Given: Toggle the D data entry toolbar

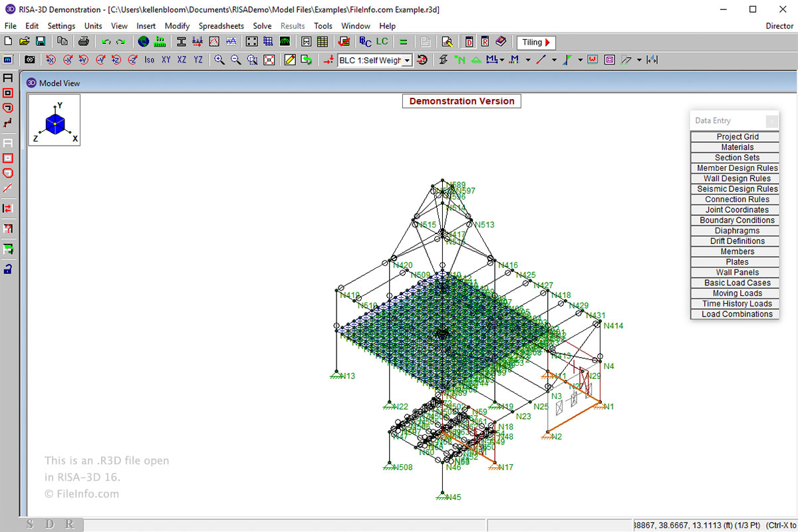Looking at the screenshot, I should pos(469,42).
